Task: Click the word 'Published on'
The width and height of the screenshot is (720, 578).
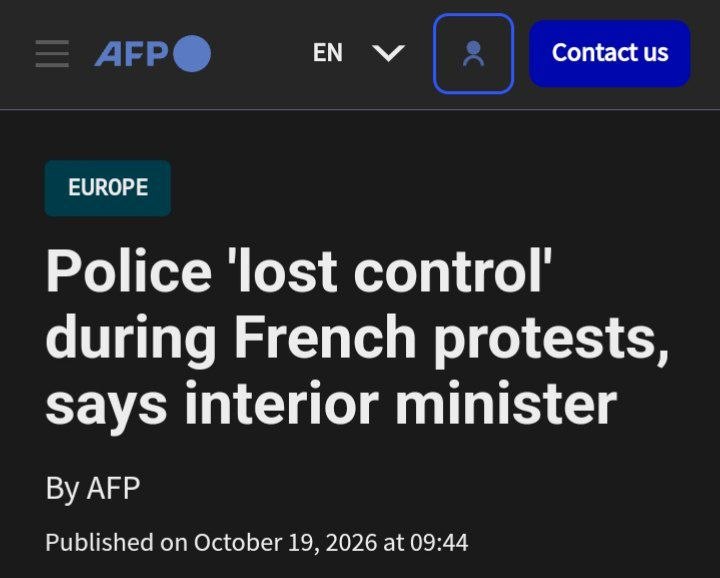Action: pos(117,543)
